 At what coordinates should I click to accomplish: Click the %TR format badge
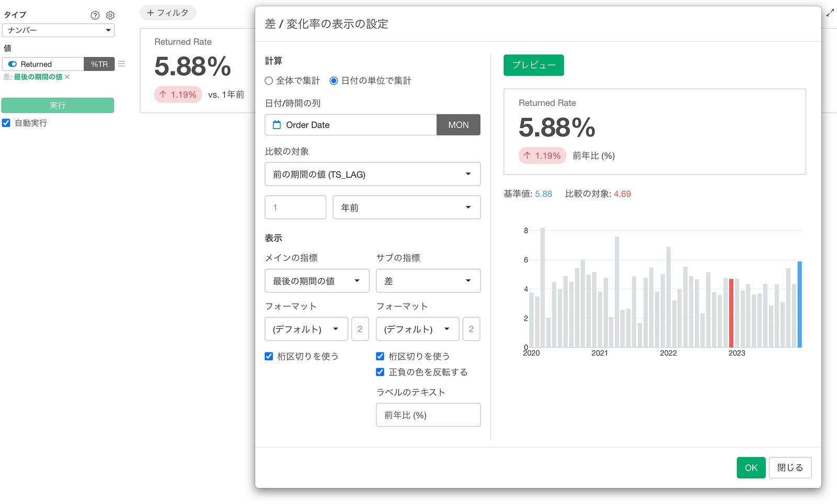tap(99, 64)
